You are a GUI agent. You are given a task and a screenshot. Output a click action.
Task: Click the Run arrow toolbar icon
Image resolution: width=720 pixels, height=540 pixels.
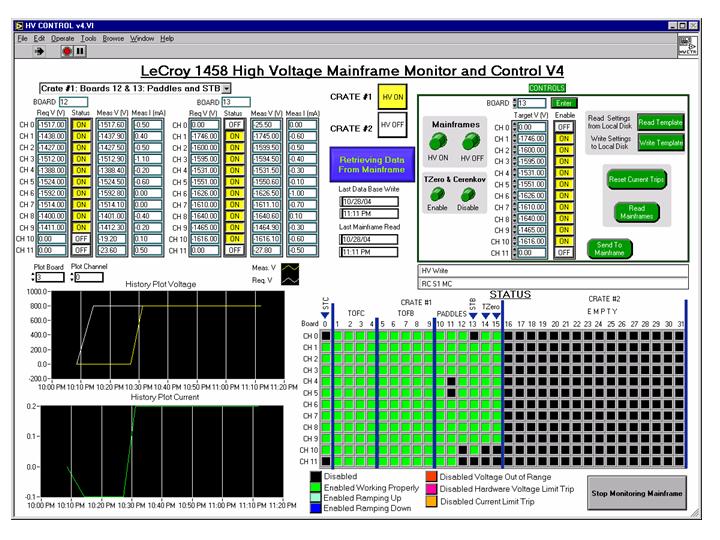[39, 51]
